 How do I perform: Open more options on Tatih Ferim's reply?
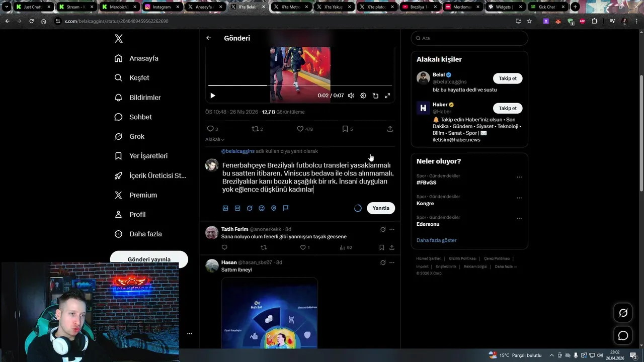coord(392,229)
